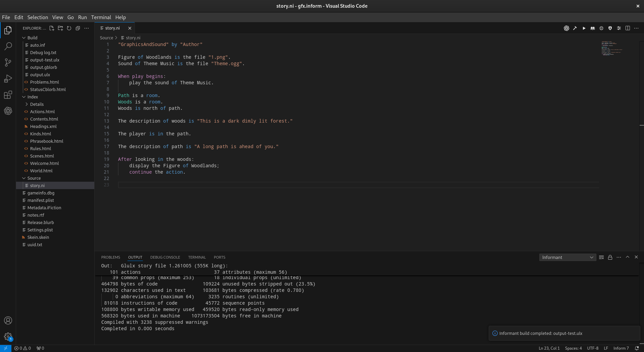Screen dimensions: 644x352
Task: Open the Manage gear menu
Action: point(8,337)
